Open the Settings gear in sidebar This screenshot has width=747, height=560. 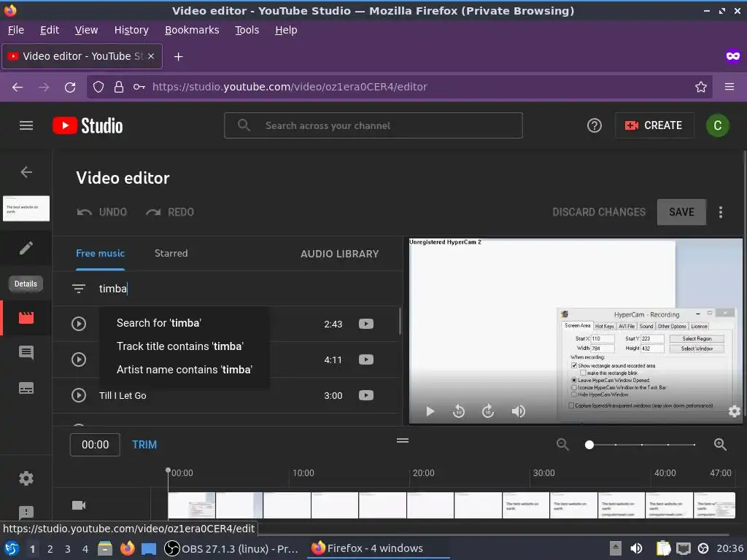point(26,478)
